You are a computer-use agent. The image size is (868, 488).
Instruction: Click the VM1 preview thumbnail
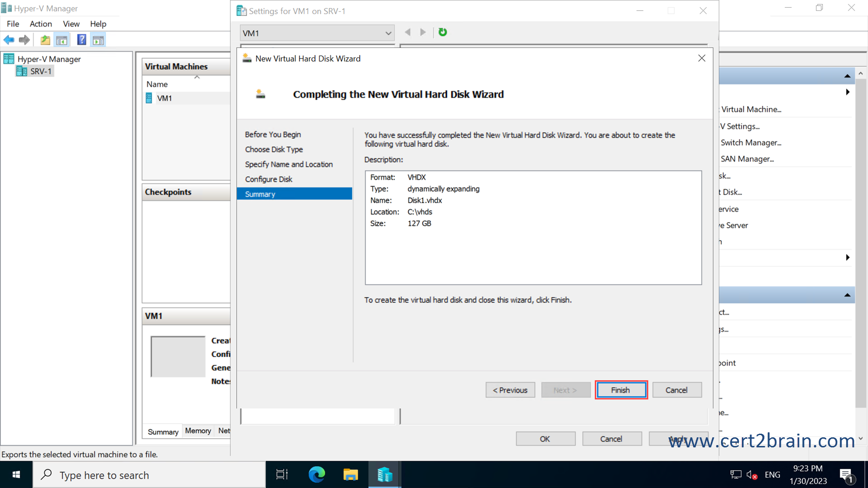(x=178, y=357)
